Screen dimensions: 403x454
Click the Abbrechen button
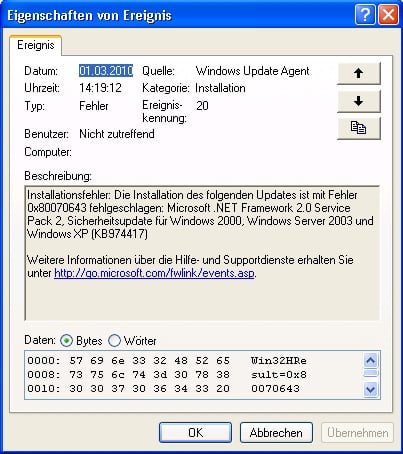point(276,433)
